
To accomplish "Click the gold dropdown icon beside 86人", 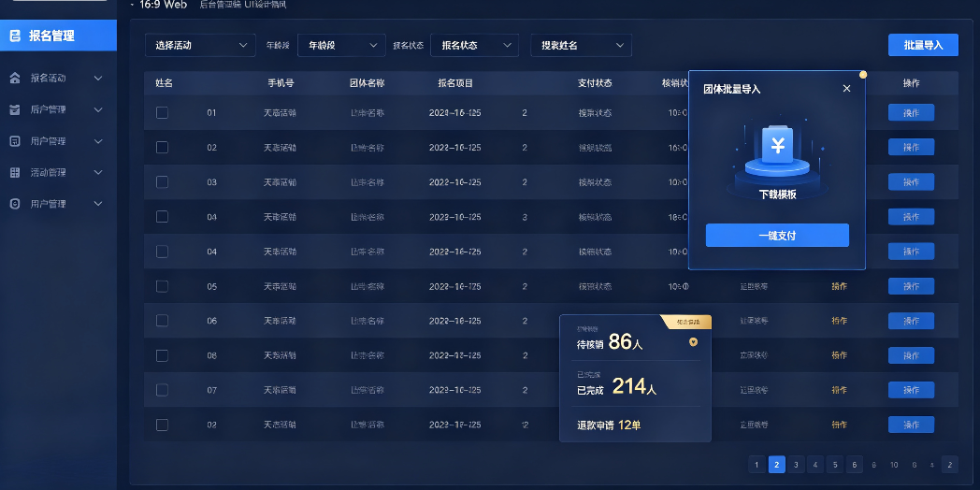I will click(x=693, y=342).
